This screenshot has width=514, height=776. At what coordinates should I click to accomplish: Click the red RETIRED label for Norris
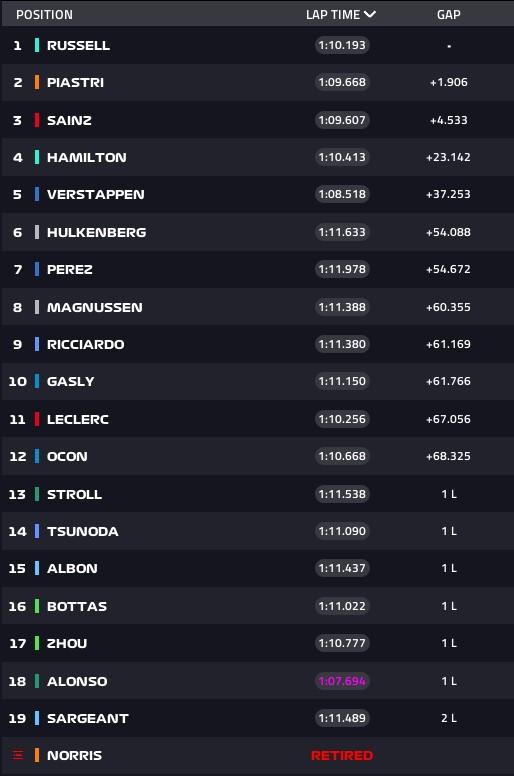342,756
